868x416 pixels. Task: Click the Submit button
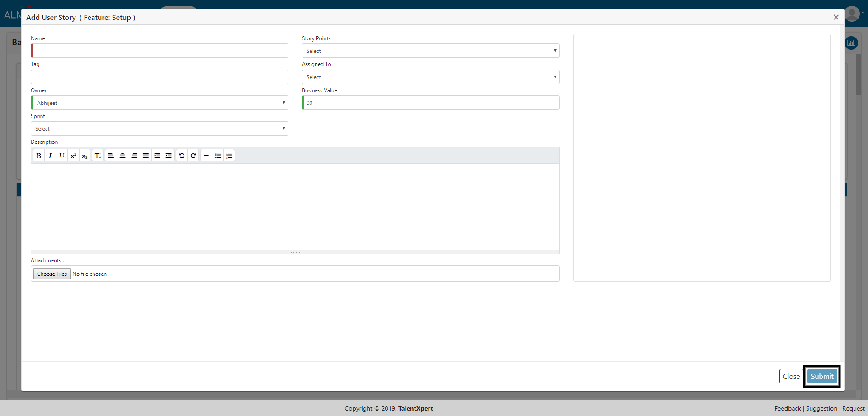(821, 376)
